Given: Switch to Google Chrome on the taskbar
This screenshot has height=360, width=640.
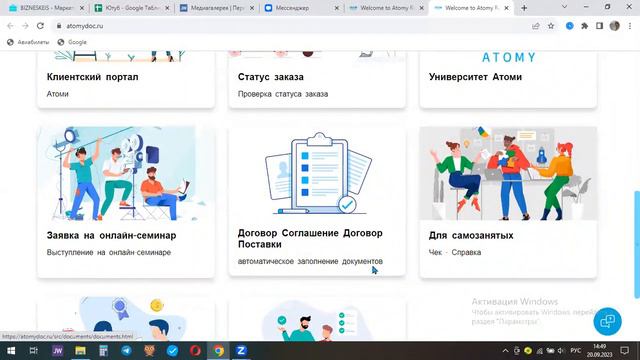Looking at the screenshot, I should tap(218, 351).
